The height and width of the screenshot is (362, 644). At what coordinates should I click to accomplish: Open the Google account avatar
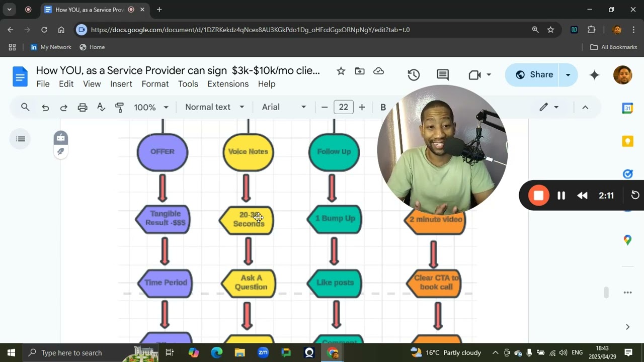[x=623, y=75]
